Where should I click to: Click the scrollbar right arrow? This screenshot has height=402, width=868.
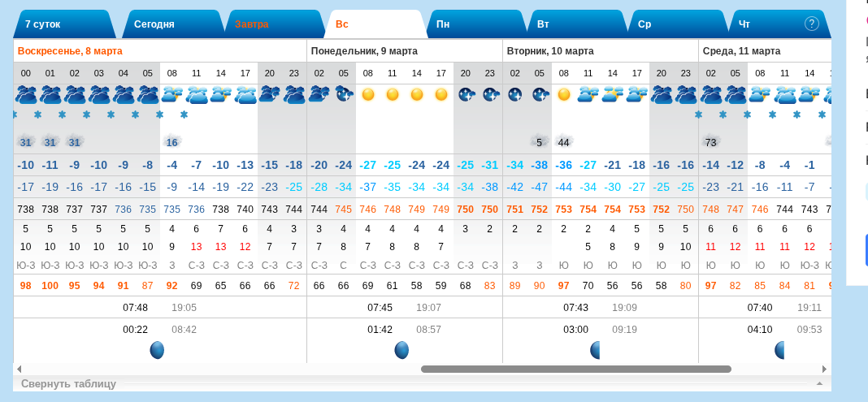click(x=824, y=369)
